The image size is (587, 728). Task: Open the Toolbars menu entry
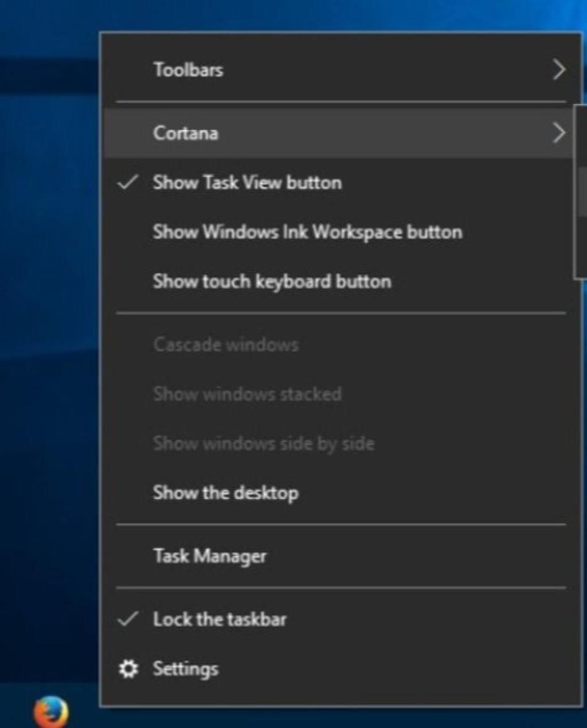click(188, 70)
